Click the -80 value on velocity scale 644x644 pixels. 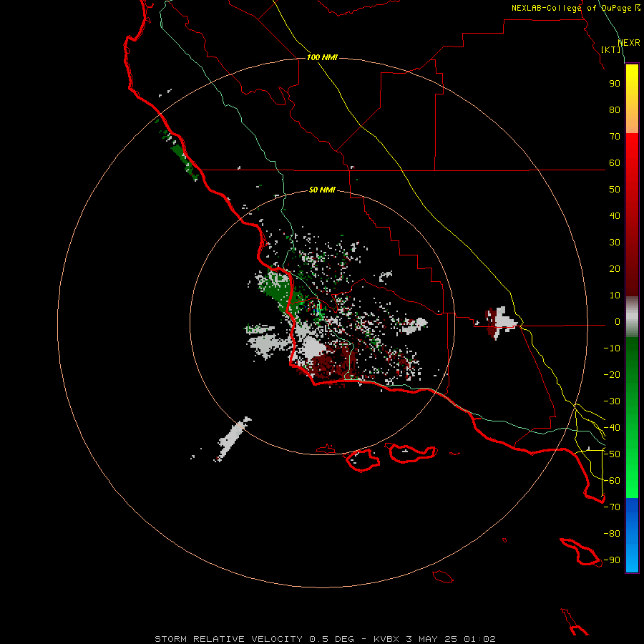[612, 534]
